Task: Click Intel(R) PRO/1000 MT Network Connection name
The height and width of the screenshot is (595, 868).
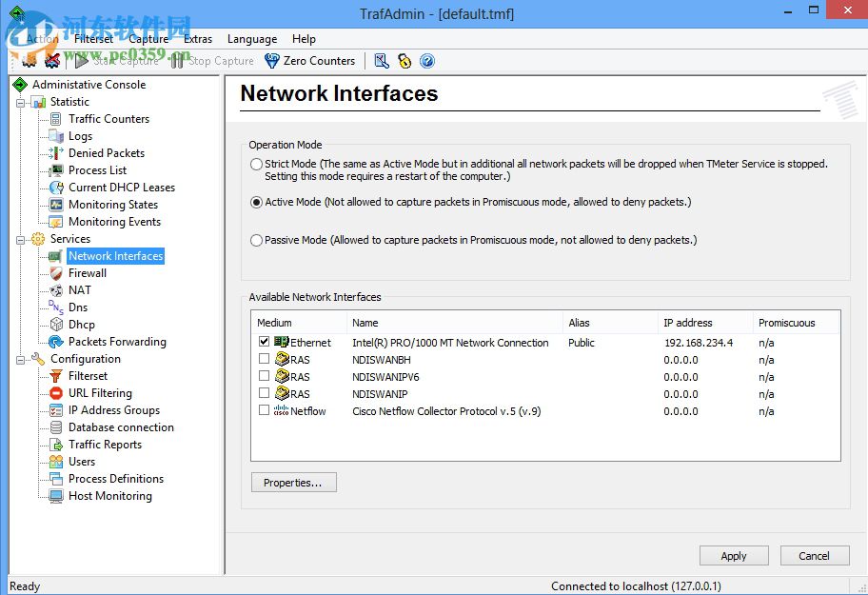Action: pos(450,343)
